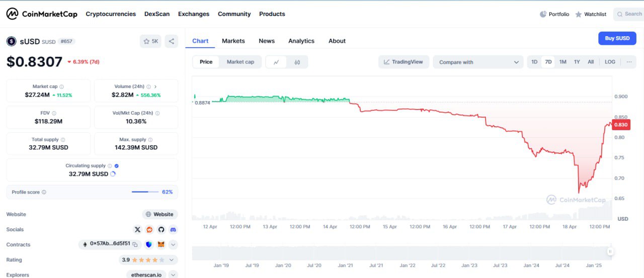Open the Reddit social icon
Viewport: 644px width, 278px height.
click(149, 229)
